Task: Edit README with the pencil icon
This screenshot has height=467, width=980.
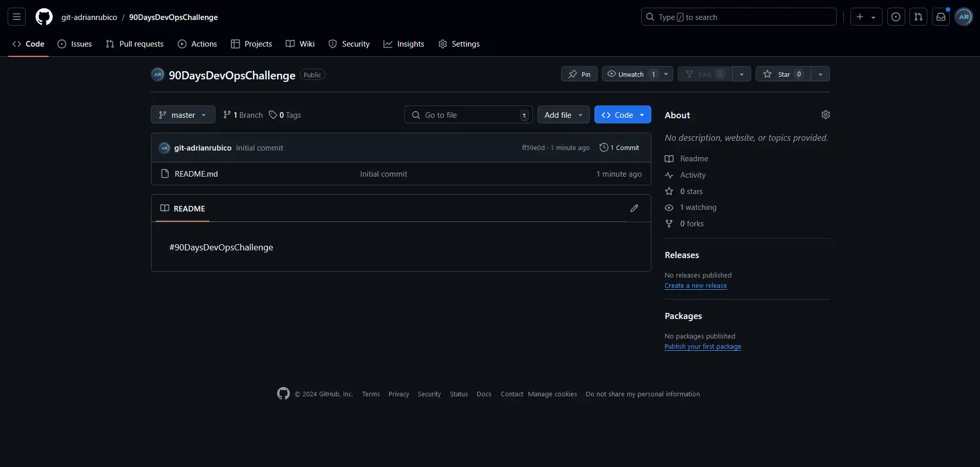Action: (634, 208)
